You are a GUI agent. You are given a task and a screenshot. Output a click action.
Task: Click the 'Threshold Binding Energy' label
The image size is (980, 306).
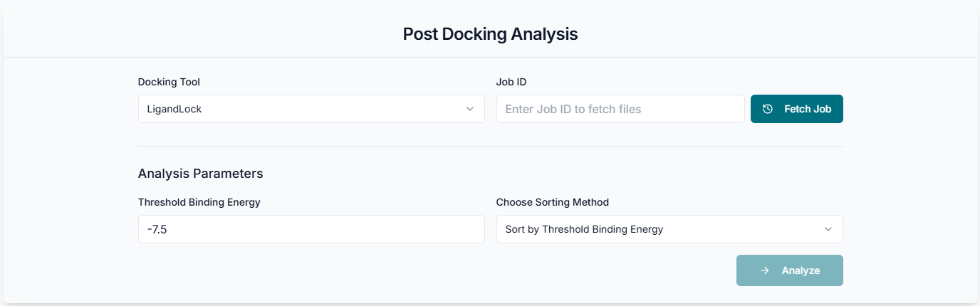click(x=199, y=202)
